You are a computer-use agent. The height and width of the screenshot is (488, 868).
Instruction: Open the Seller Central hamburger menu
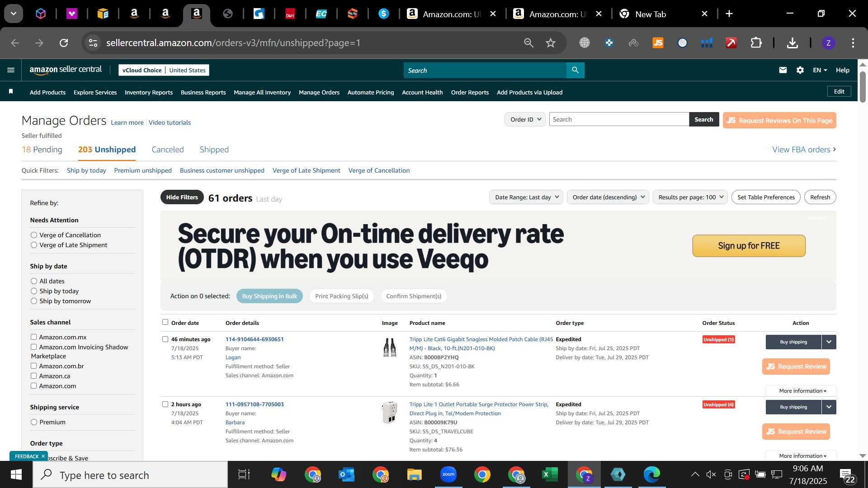click(x=11, y=70)
